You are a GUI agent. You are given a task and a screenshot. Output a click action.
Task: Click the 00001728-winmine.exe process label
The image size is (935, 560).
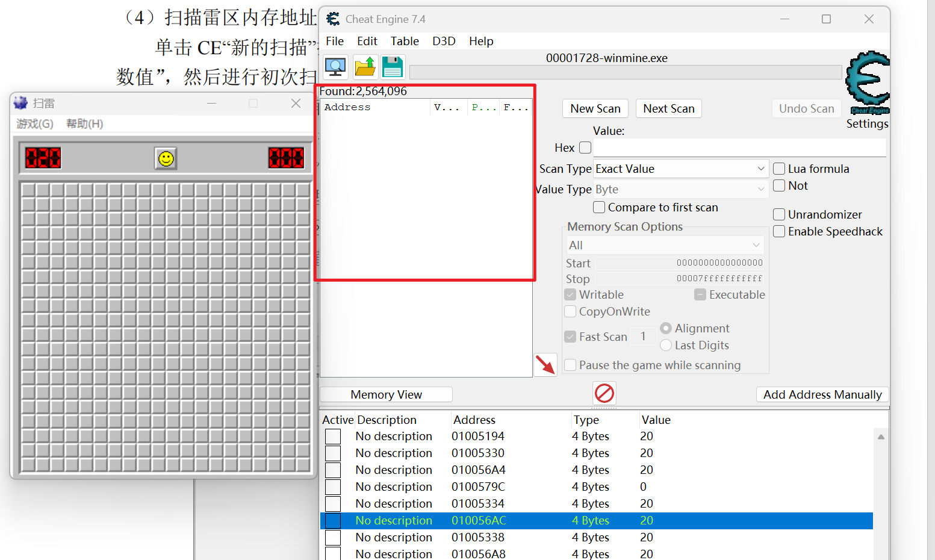607,58
